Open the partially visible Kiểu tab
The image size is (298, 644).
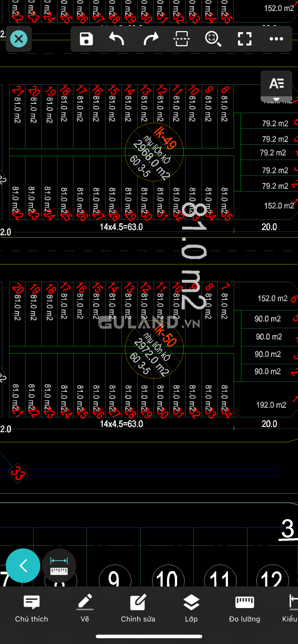289,609
